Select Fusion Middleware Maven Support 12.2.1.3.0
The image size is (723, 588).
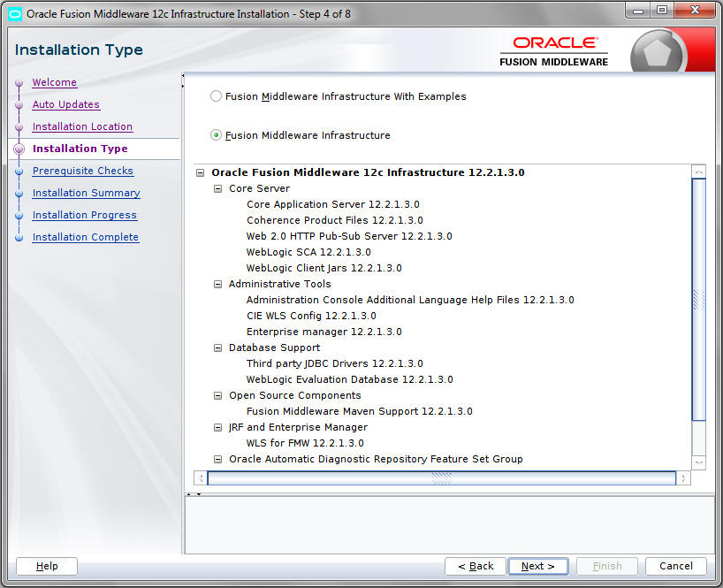pyautogui.click(x=359, y=411)
